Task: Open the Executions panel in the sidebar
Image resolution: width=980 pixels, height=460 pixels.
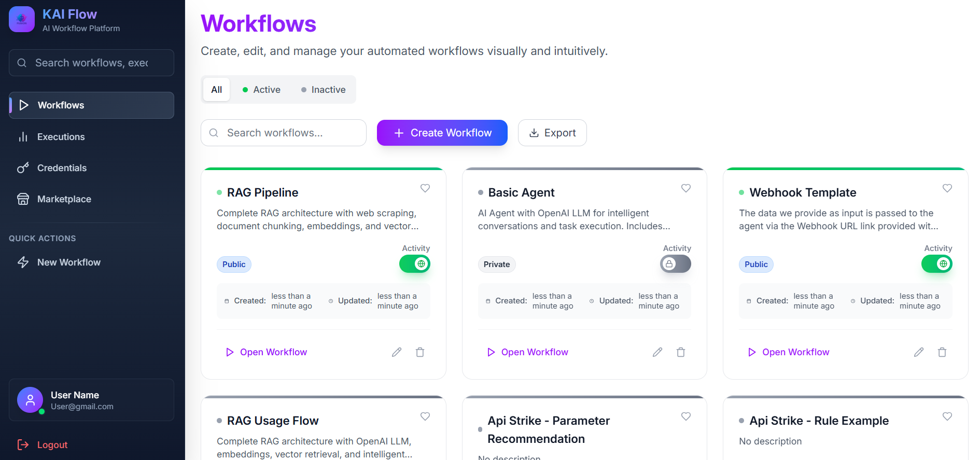Action: (x=61, y=136)
